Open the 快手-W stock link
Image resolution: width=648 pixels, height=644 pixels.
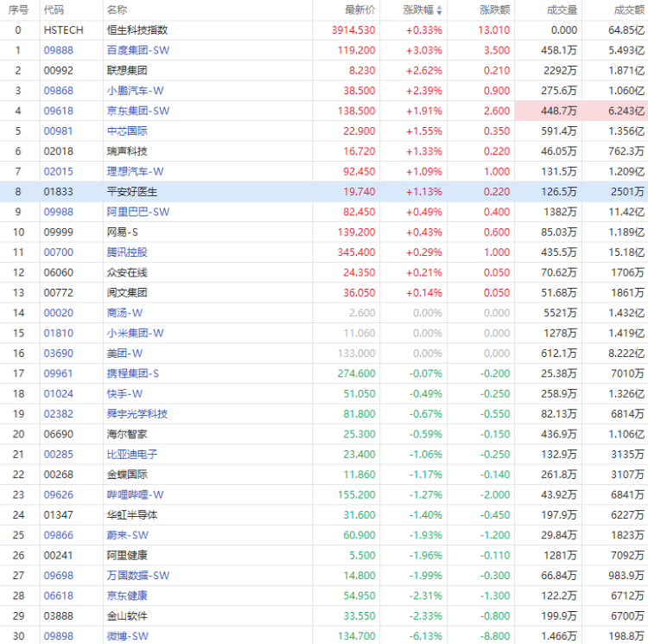pos(124,394)
